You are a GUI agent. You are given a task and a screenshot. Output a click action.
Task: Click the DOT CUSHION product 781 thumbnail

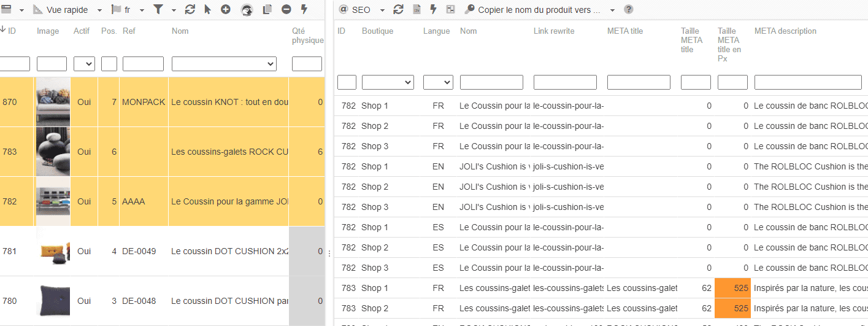[53, 251]
